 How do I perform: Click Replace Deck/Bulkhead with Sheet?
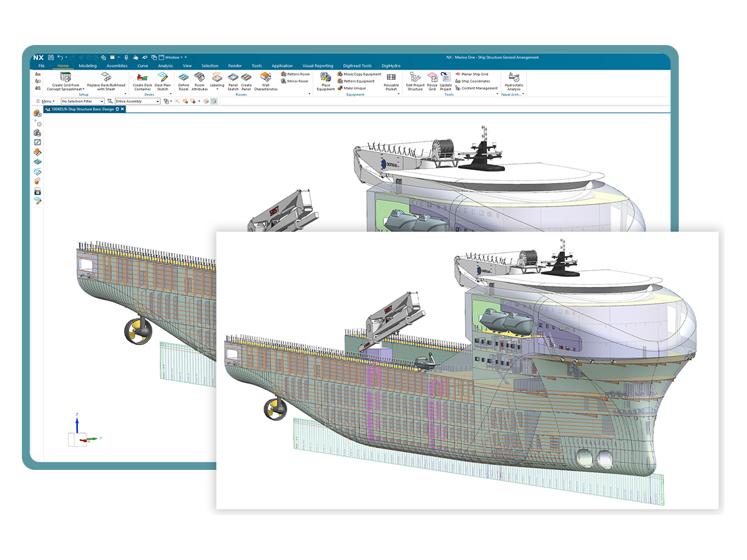106,82
